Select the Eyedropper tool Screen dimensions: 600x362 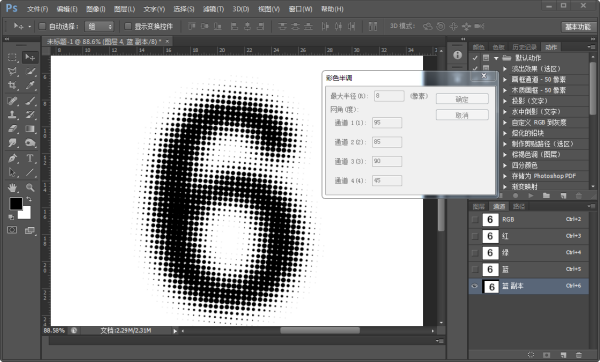[30, 85]
